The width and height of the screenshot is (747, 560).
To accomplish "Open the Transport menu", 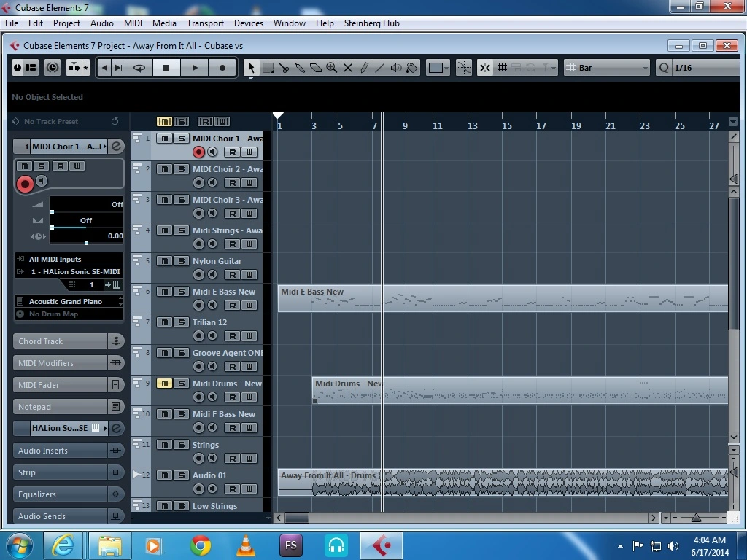I will point(205,23).
